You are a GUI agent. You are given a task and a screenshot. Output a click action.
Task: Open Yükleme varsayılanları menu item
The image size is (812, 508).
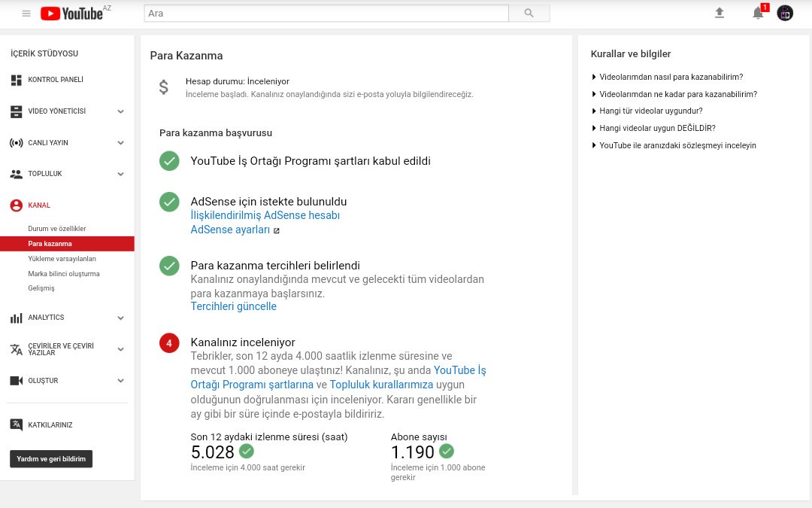coord(62,259)
